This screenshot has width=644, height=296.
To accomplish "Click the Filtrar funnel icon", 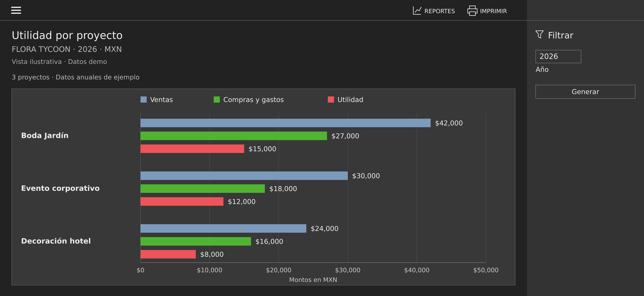I will click(539, 35).
